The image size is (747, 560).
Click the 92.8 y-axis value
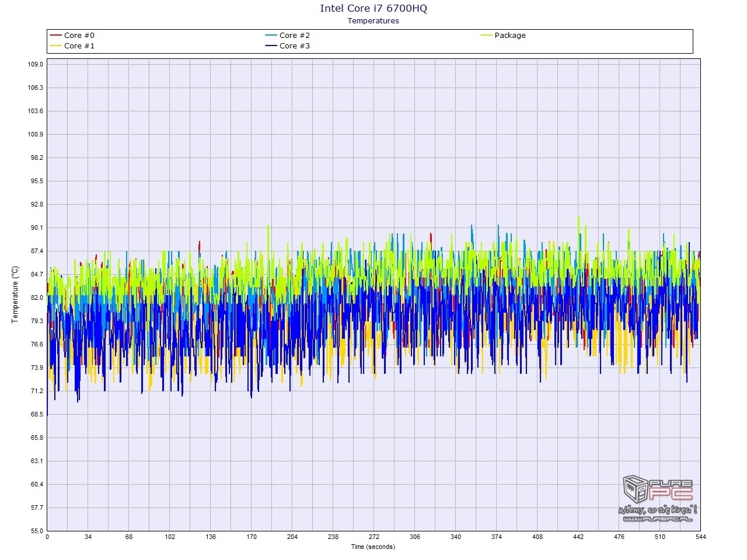click(37, 204)
